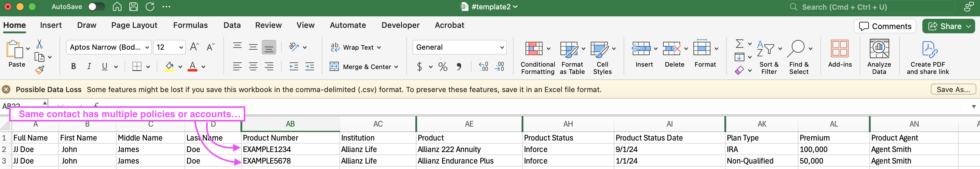980x169 pixels.
Task: Toggle Bold formatting
Action: tap(73, 66)
